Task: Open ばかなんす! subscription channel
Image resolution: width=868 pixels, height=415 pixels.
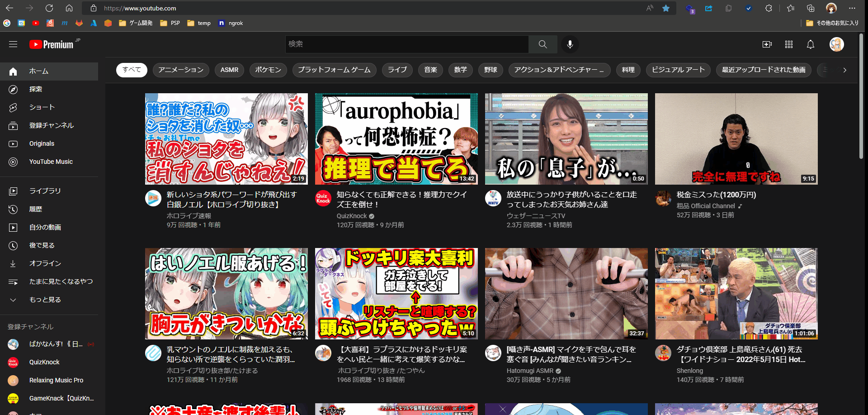Action: click(x=49, y=344)
